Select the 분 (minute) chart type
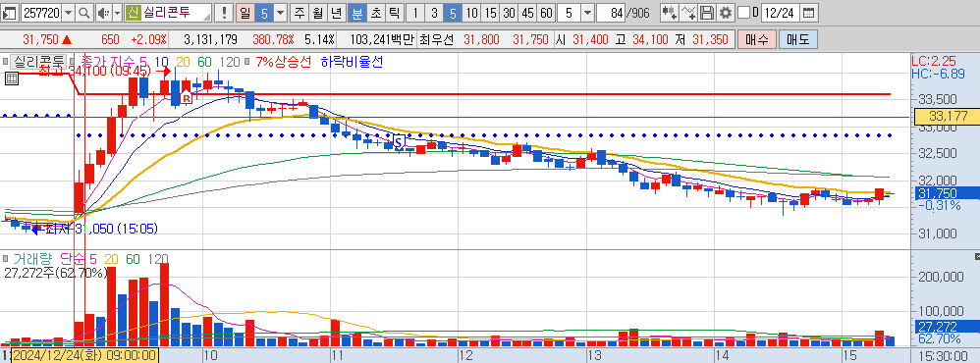This screenshot has height=363, width=980. click(x=356, y=12)
